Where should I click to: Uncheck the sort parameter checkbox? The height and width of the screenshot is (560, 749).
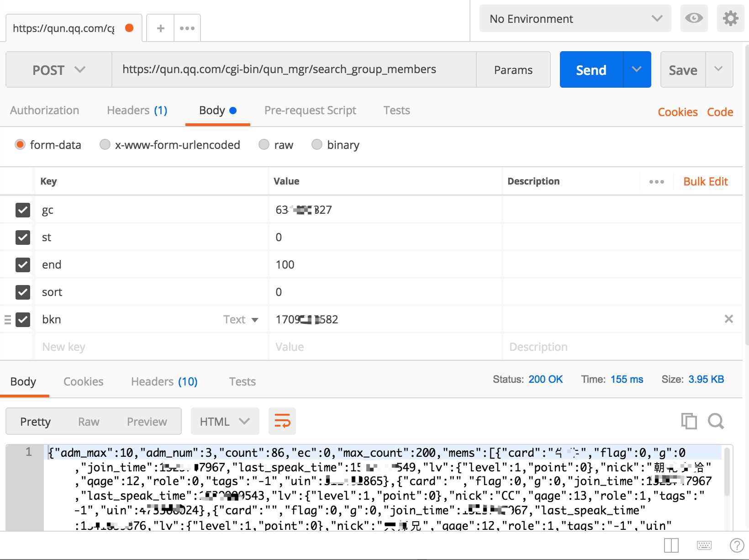pyautogui.click(x=23, y=292)
